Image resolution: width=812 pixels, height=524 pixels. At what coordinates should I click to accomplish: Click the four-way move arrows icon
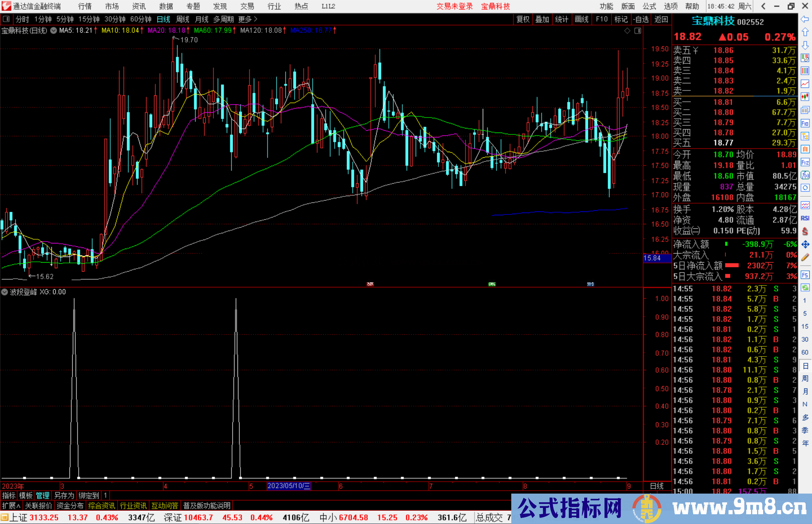[x=805, y=245]
